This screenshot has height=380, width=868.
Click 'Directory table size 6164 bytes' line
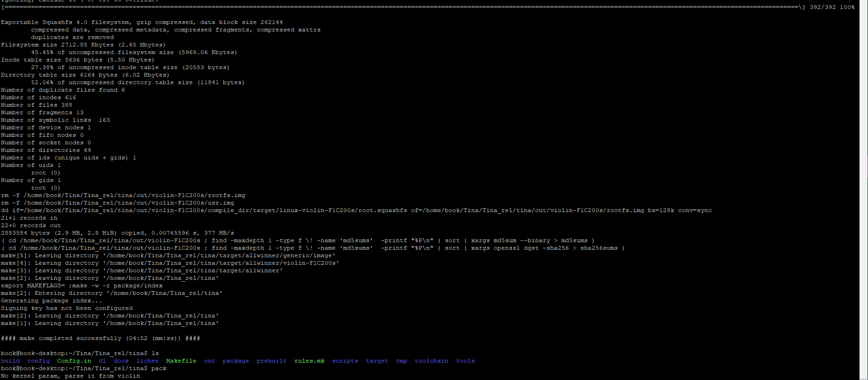click(x=86, y=75)
